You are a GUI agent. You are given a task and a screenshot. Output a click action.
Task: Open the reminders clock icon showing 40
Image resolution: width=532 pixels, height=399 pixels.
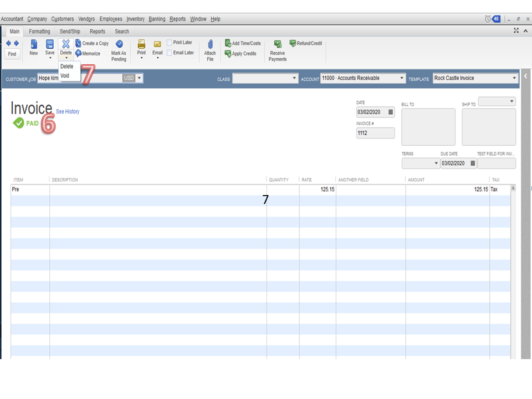click(493, 19)
